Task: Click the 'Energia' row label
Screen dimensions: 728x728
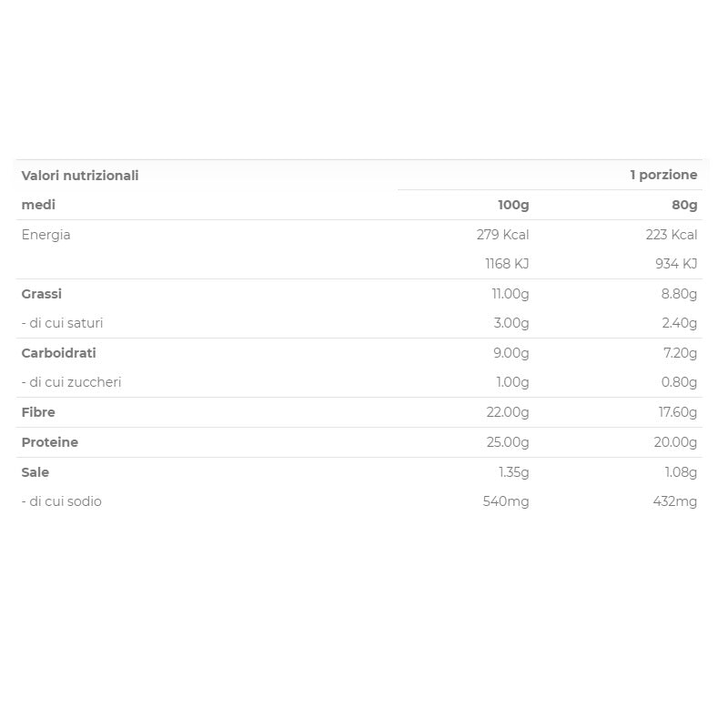Action: 45,235
